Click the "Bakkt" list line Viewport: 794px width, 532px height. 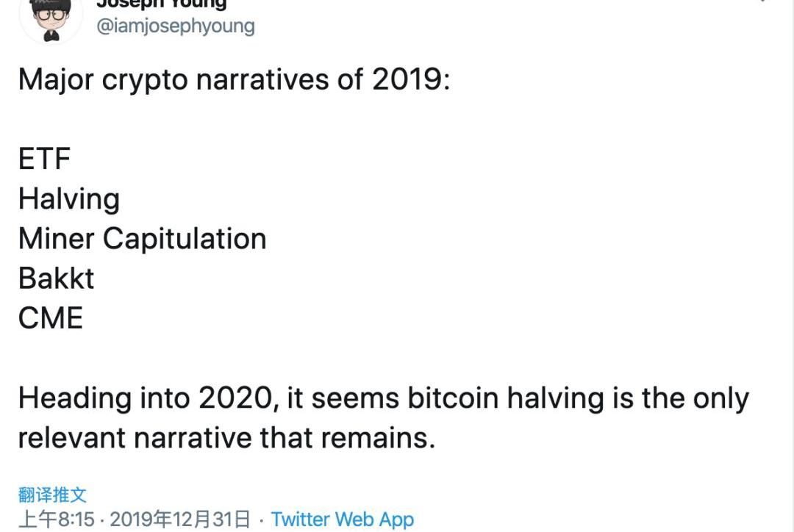point(57,278)
